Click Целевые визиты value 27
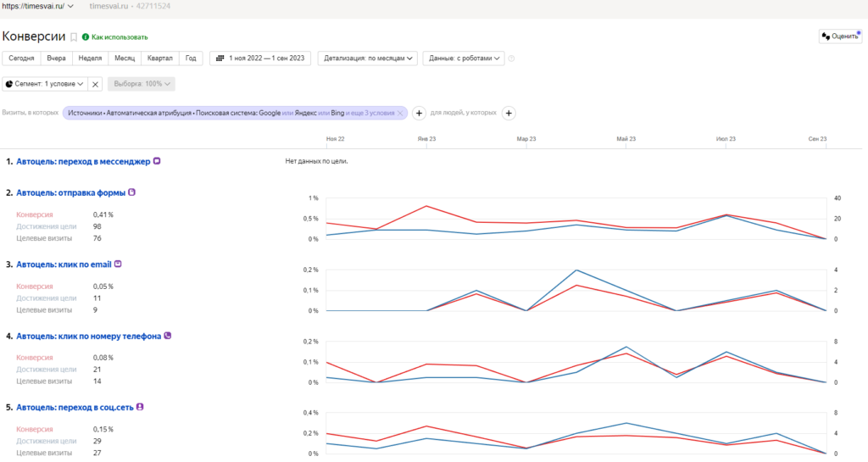Image resolution: width=868 pixels, height=462 pixels. coord(97,453)
